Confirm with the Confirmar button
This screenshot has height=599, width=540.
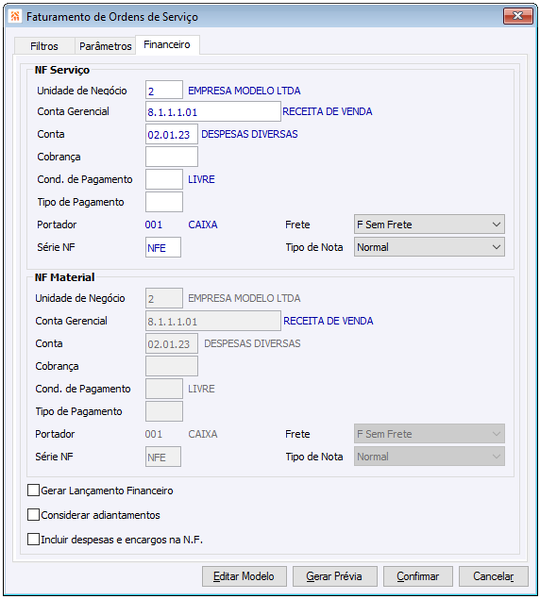pyautogui.click(x=418, y=576)
